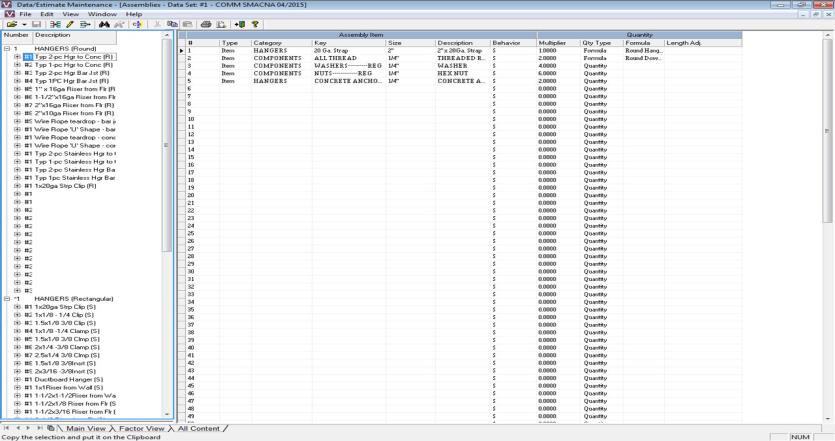Click the first-tab navigation arrow at bottom
835x441 pixels.
[x=7, y=428]
